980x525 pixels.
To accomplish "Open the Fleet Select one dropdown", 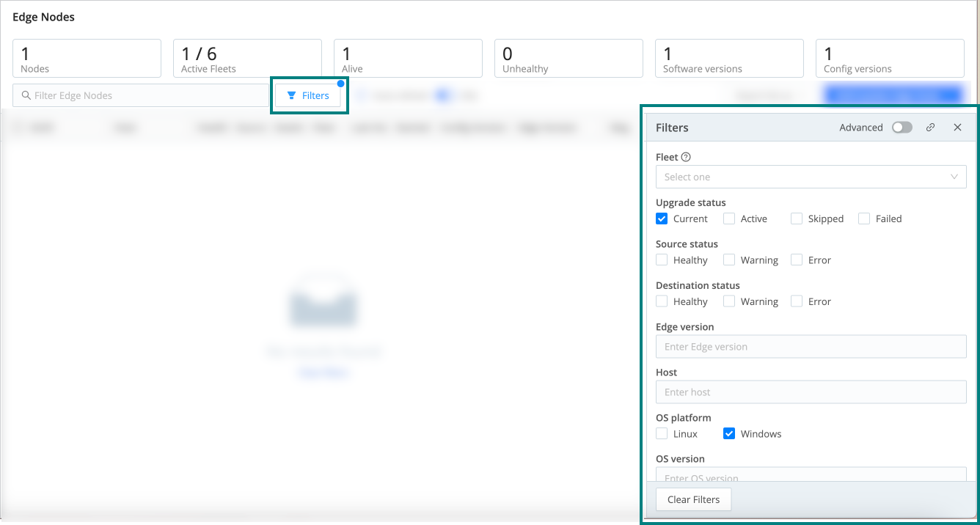I will [x=811, y=177].
